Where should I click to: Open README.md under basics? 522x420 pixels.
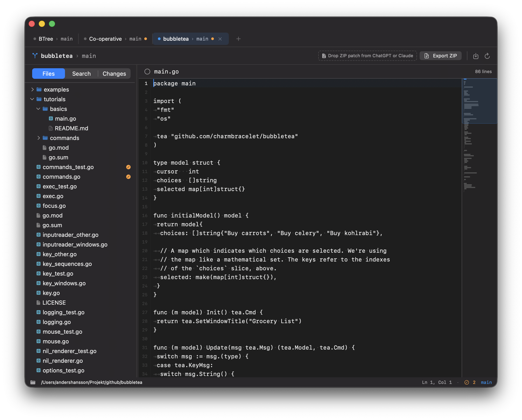(71, 128)
